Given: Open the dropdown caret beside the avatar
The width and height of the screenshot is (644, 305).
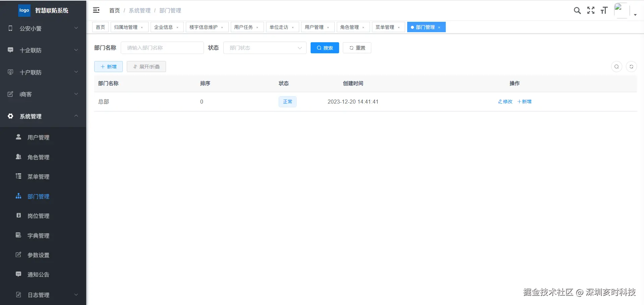Looking at the screenshot, I should [x=635, y=15].
